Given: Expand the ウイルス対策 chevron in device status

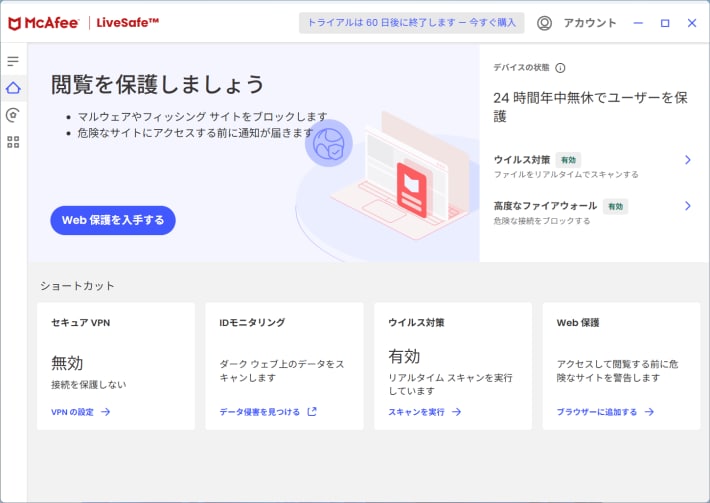Looking at the screenshot, I should (x=688, y=160).
